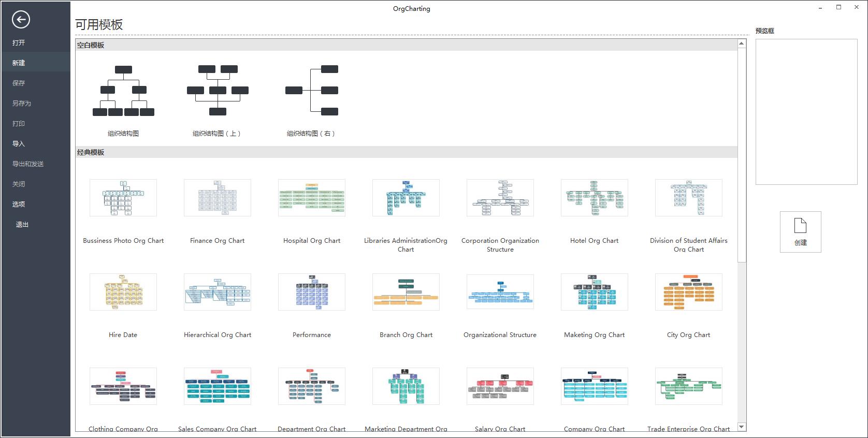Click the 创建 document icon button

tap(801, 231)
